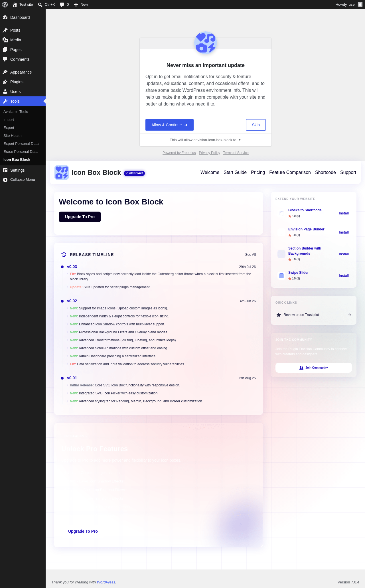Install the Swipe Slider plugin
Screen dimensions: 365x588
[x=344, y=276]
